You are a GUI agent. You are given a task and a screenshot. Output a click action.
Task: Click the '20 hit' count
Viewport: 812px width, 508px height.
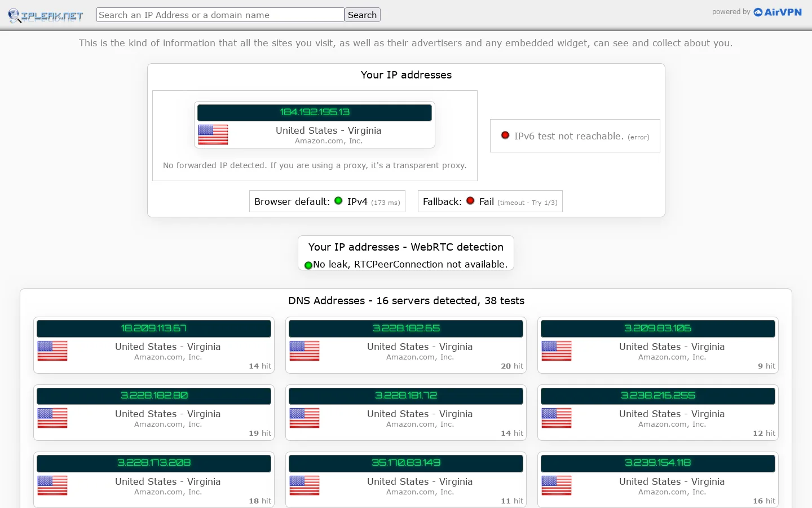pyautogui.click(x=512, y=366)
